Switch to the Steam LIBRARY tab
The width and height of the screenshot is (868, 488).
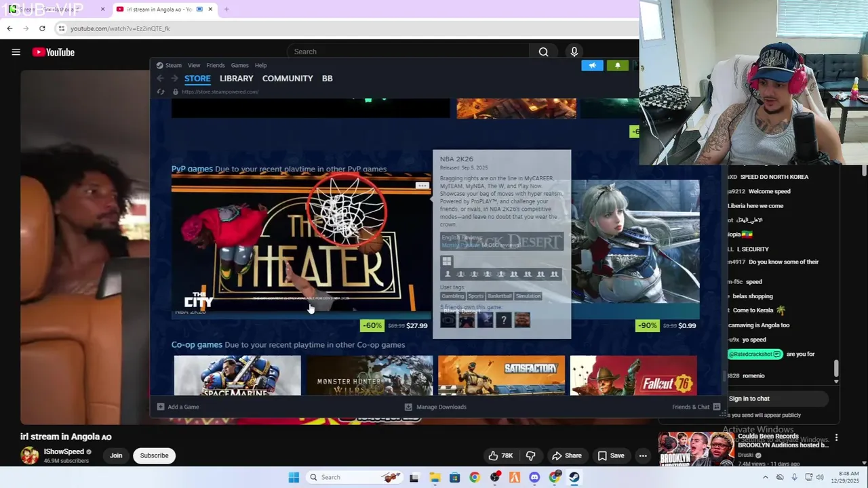(236, 79)
